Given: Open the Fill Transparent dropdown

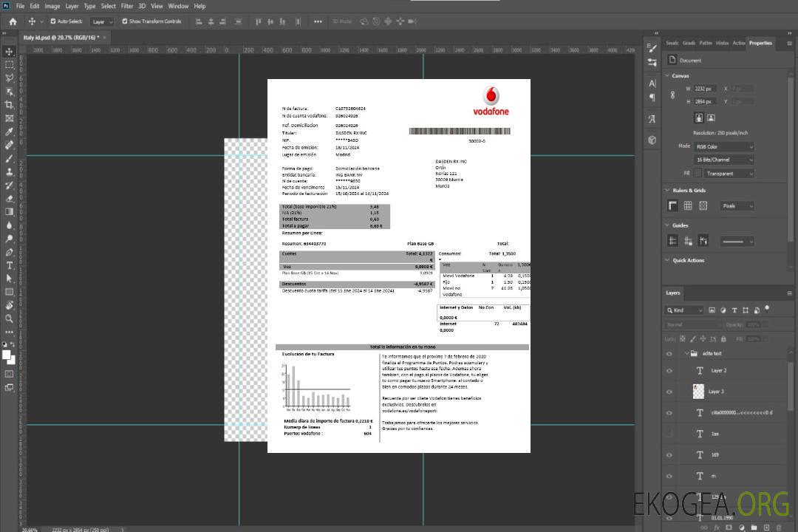Looking at the screenshot, I should 729,174.
